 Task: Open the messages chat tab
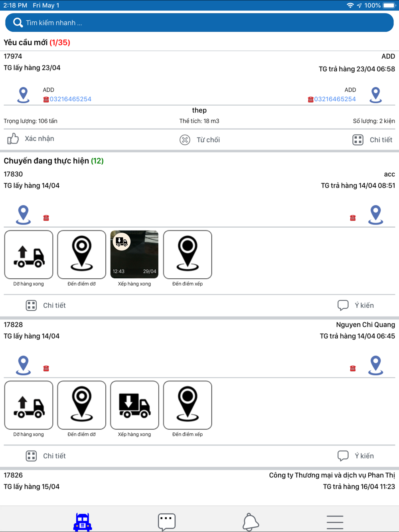[167, 522]
